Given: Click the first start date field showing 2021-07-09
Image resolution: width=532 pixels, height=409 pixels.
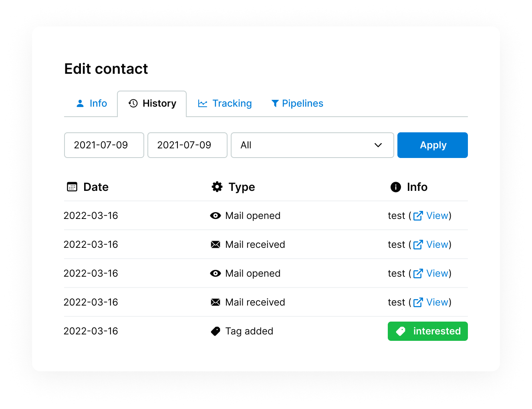Looking at the screenshot, I should tap(104, 145).
